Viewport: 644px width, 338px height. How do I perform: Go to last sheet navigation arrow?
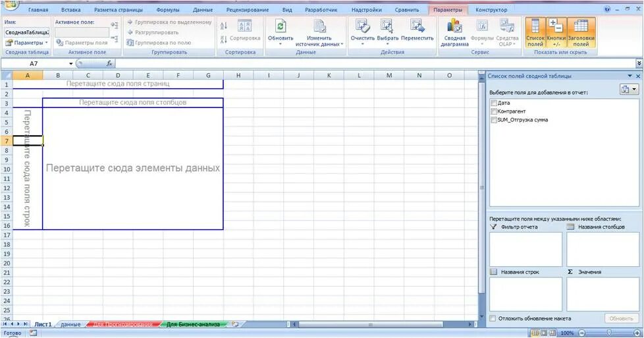point(26,324)
